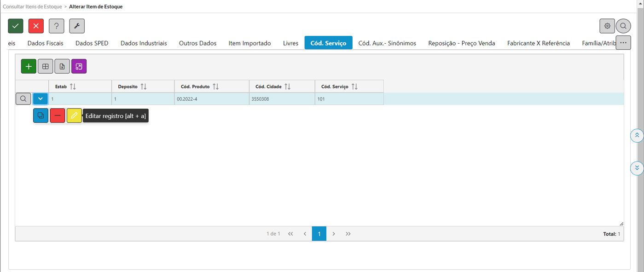Go back to Consultar Itens de Estoque breadcrumb

pos(32,7)
